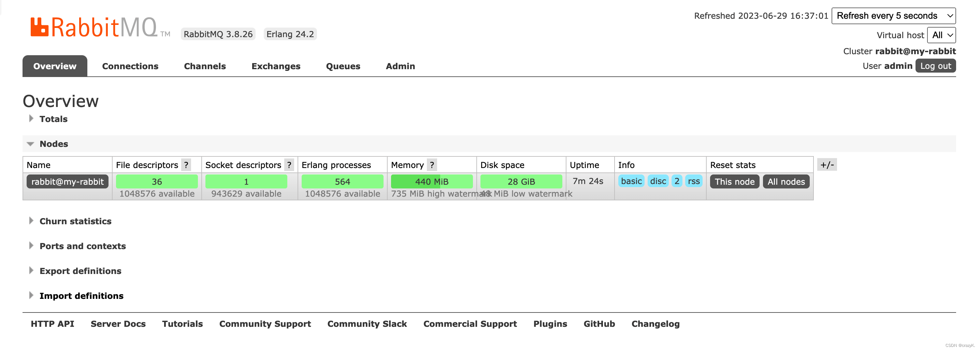Click the rss info tag
The image size is (980, 351).
click(x=693, y=181)
